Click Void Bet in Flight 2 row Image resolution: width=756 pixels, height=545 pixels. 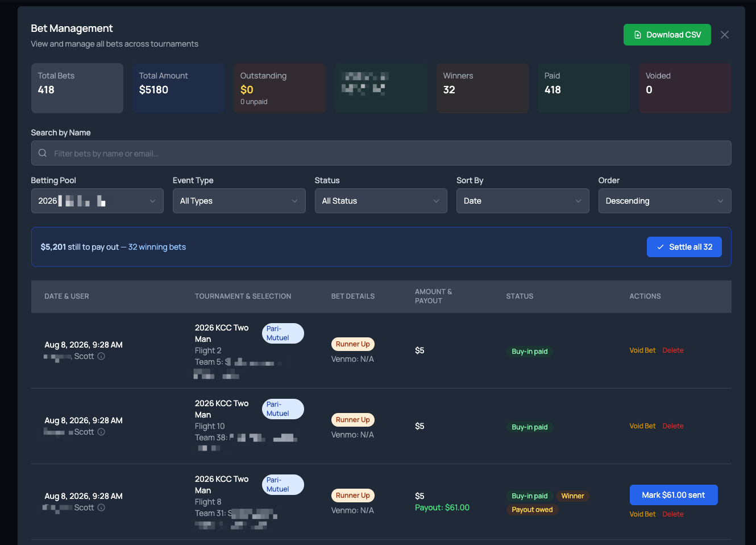[642, 350]
